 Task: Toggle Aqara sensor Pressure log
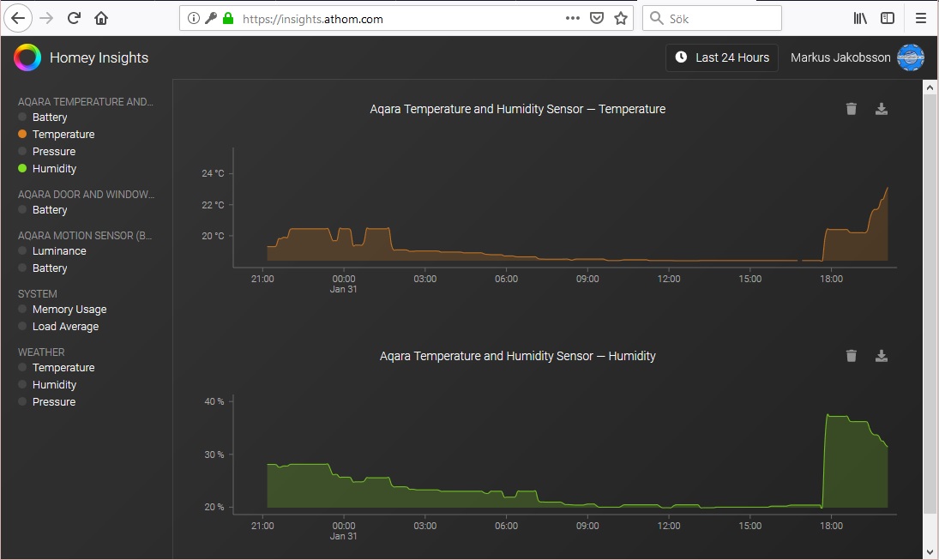click(x=54, y=152)
